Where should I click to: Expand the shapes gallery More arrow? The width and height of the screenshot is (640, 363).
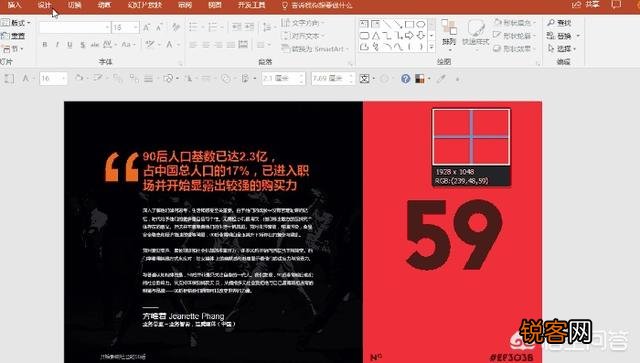(x=431, y=47)
